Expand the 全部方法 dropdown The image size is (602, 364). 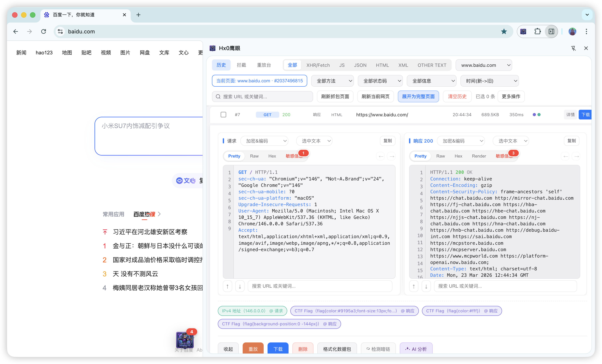click(x=332, y=81)
